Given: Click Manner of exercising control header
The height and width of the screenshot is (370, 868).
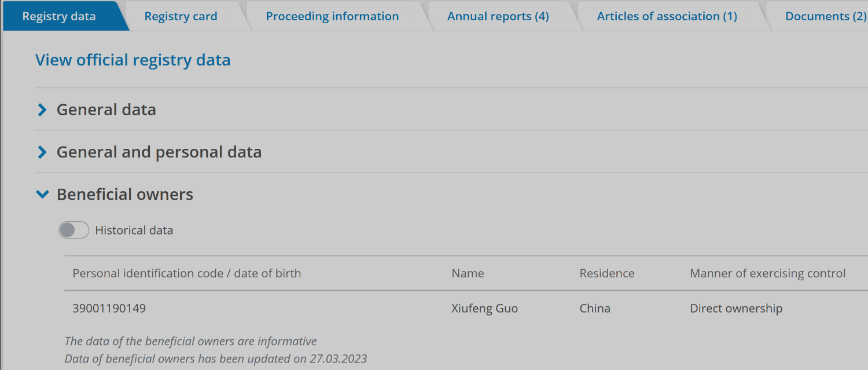Looking at the screenshot, I should pyautogui.click(x=768, y=273).
